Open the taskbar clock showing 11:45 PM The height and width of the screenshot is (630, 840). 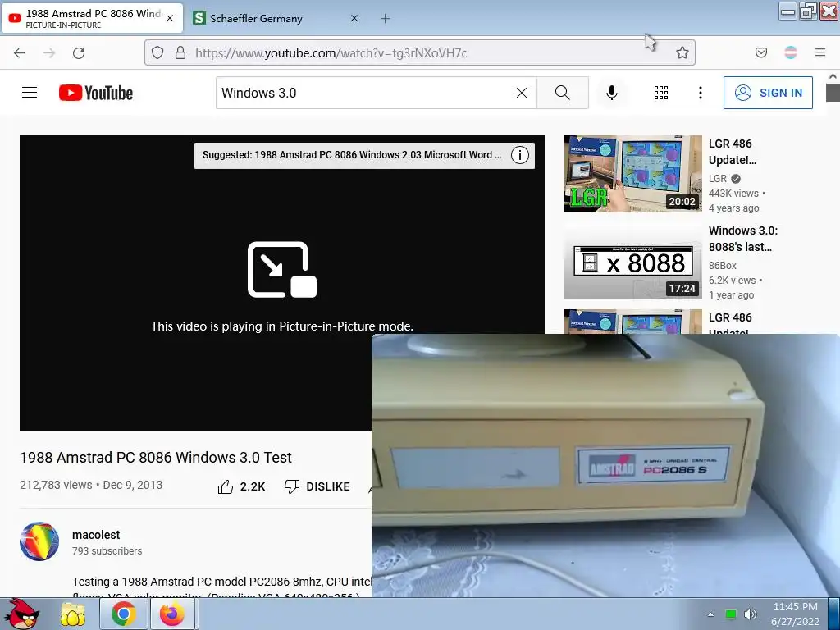point(795,614)
